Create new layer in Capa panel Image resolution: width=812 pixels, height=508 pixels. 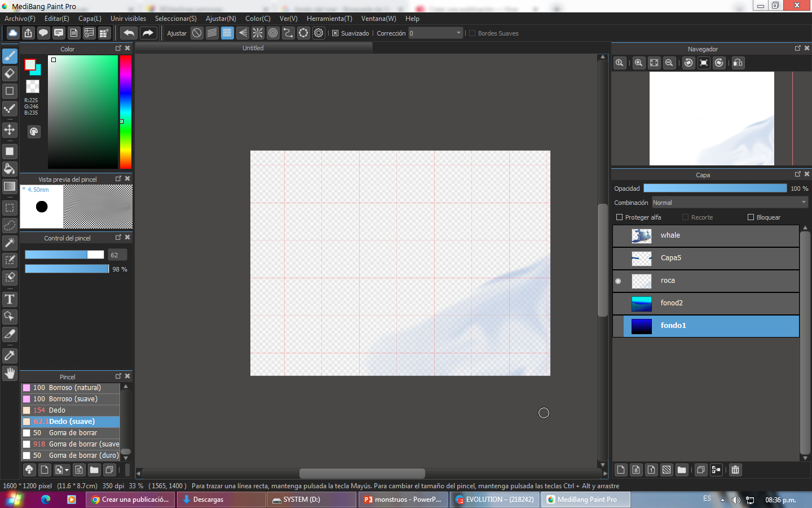tap(621, 470)
